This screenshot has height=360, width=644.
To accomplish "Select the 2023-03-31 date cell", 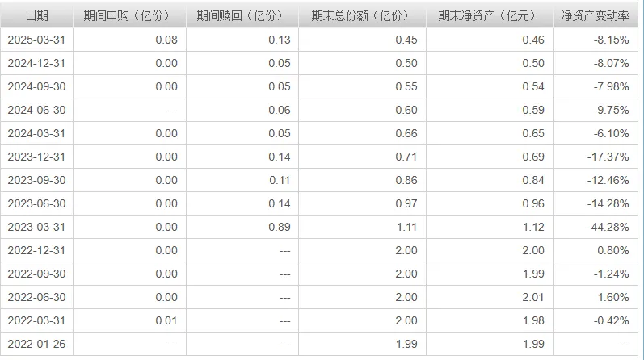I will pos(36,227).
